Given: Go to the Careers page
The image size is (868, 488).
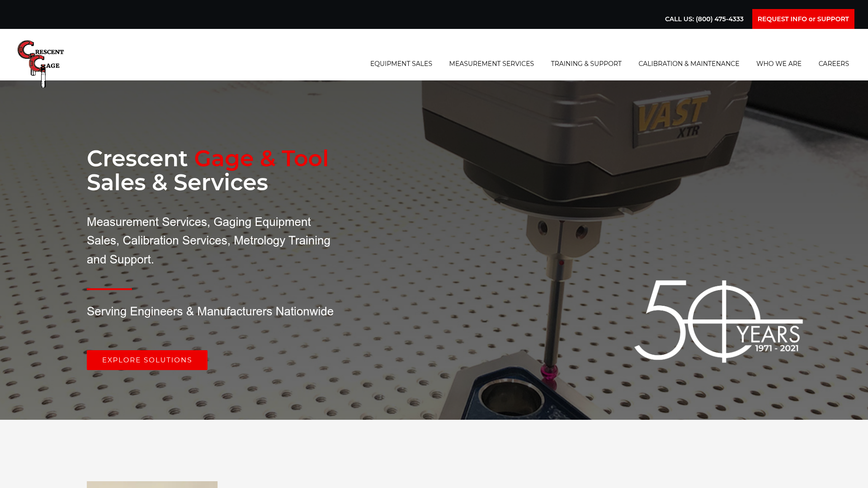Looking at the screenshot, I should (833, 64).
